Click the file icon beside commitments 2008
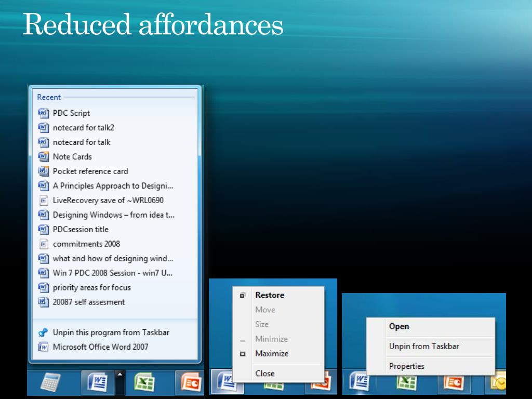The image size is (532, 399). coord(44,244)
